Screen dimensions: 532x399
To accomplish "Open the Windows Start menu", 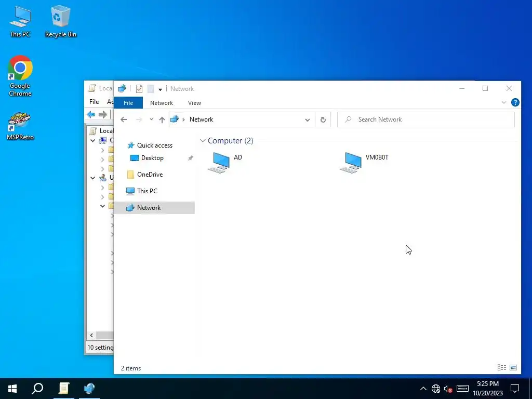I will 12,388.
